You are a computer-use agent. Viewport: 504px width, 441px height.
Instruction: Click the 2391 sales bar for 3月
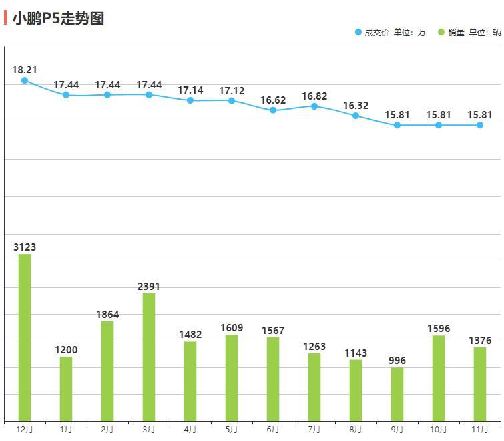[149, 357]
